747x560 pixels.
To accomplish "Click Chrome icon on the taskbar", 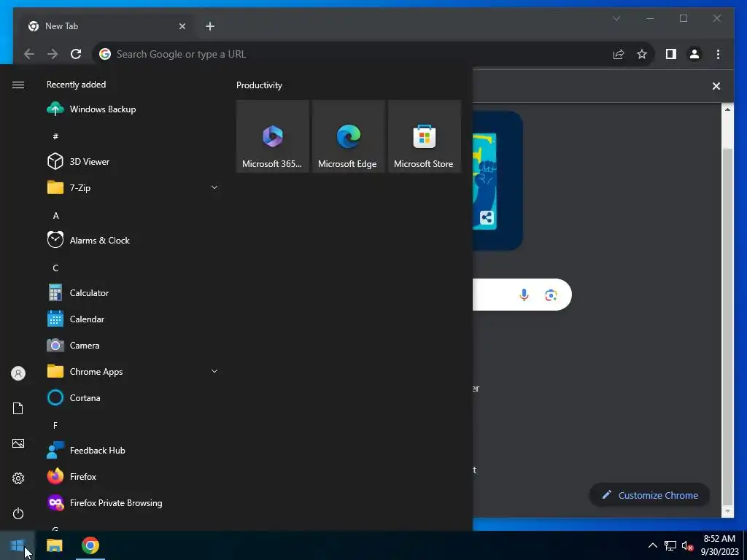I will [90, 545].
